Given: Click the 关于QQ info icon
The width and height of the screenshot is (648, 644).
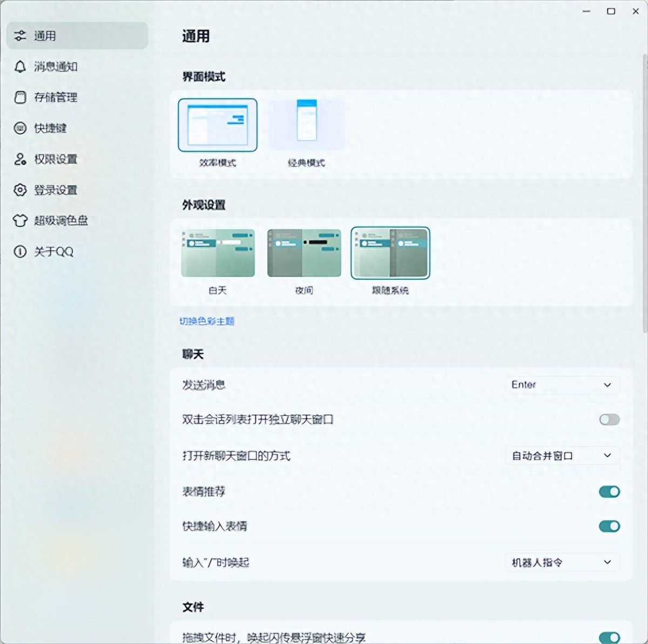Looking at the screenshot, I should (x=20, y=251).
